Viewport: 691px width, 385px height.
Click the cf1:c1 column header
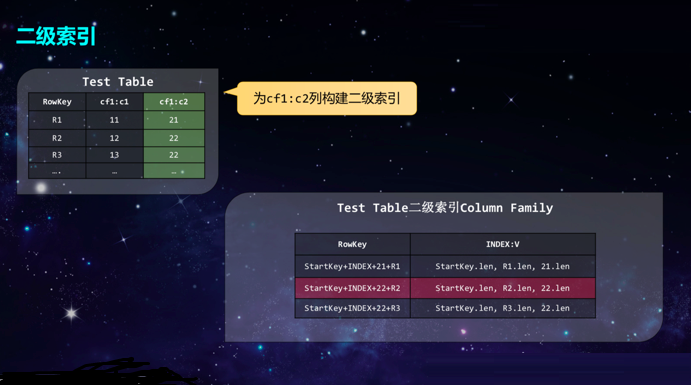[x=115, y=102]
